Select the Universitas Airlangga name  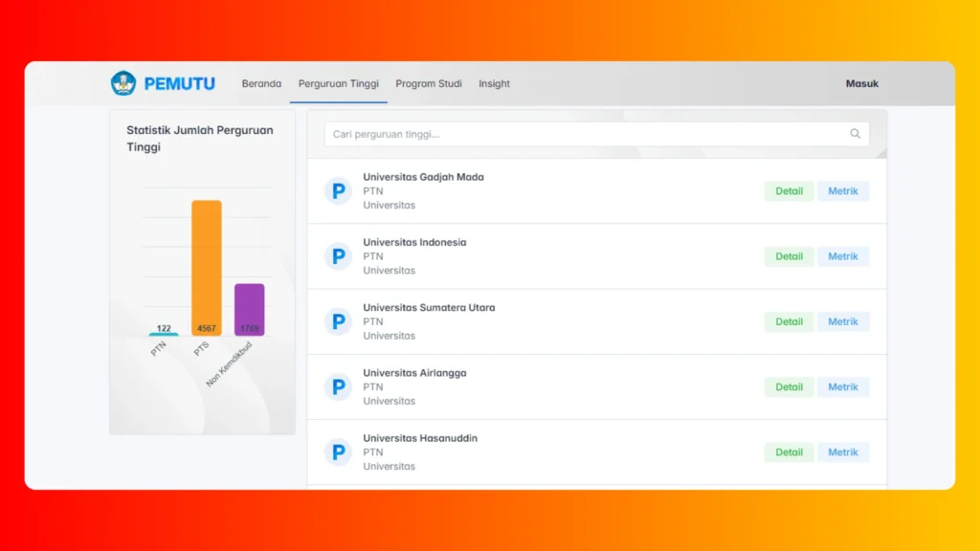414,373
